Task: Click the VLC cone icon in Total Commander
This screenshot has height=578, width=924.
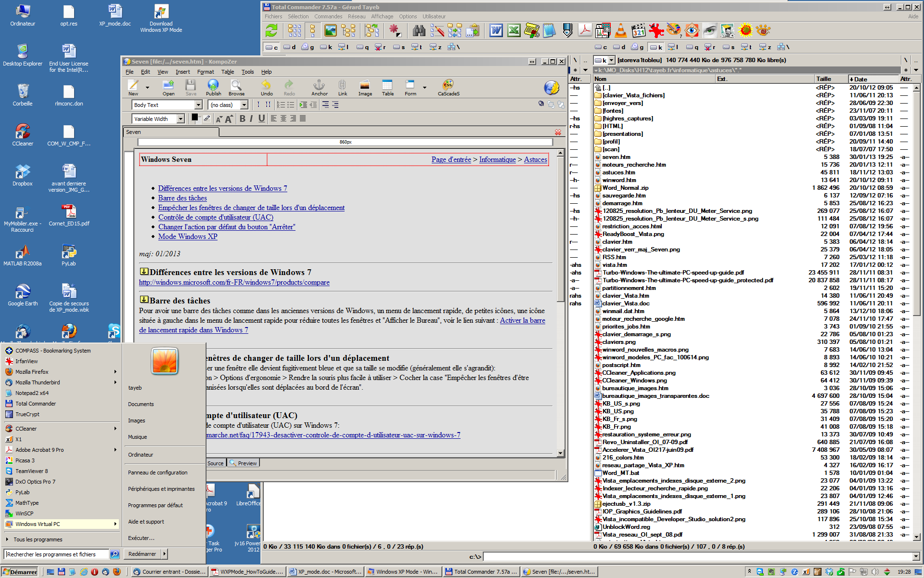Action: coord(621,31)
